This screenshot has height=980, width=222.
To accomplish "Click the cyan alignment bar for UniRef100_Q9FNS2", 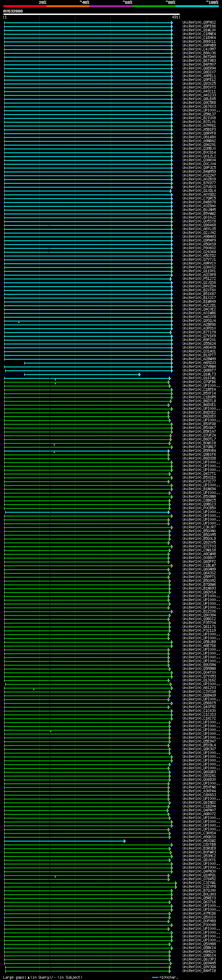I will tap(88, 23).
